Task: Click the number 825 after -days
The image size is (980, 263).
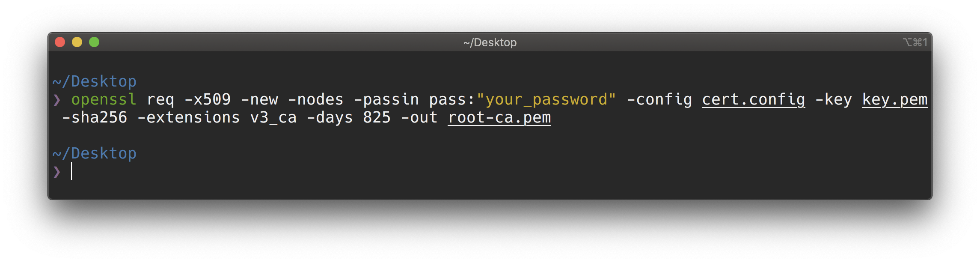Action: (x=377, y=117)
